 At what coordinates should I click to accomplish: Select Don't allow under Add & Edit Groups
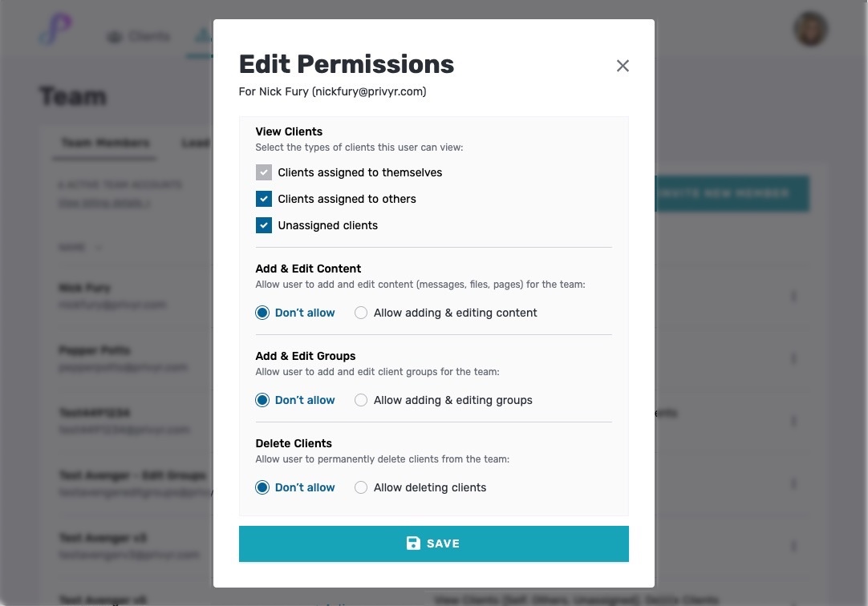coord(262,400)
